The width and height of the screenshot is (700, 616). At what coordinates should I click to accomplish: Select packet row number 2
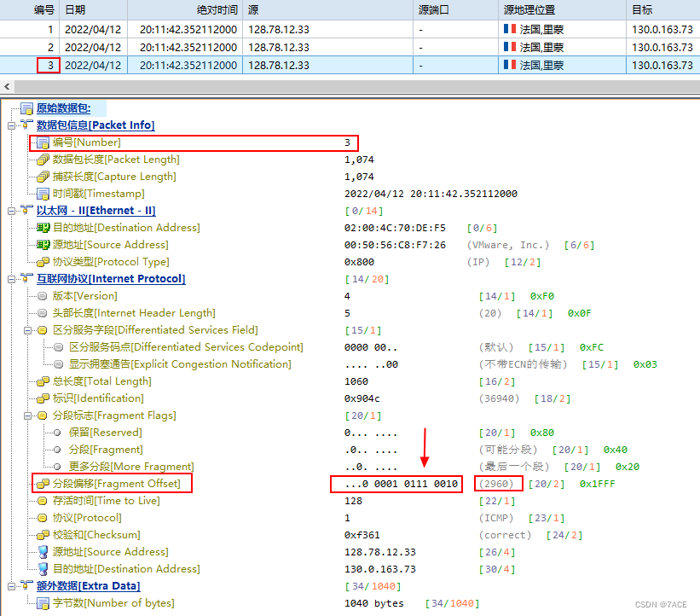(x=350, y=47)
